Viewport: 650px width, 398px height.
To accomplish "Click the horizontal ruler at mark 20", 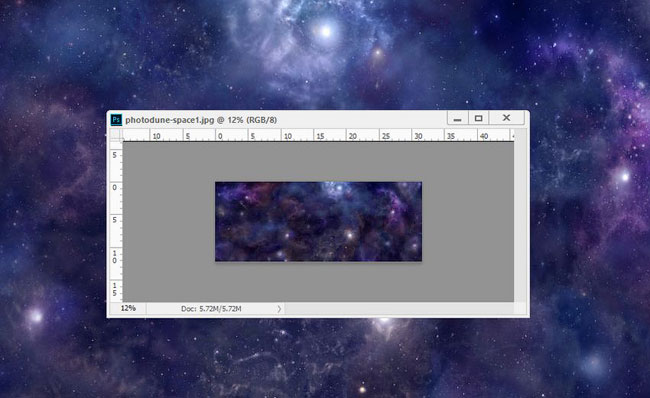I will (353, 136).
